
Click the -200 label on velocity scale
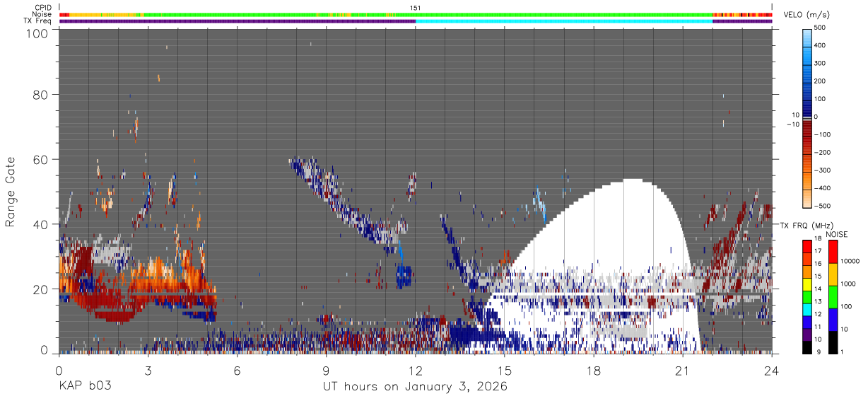click(x=822, y=153)
